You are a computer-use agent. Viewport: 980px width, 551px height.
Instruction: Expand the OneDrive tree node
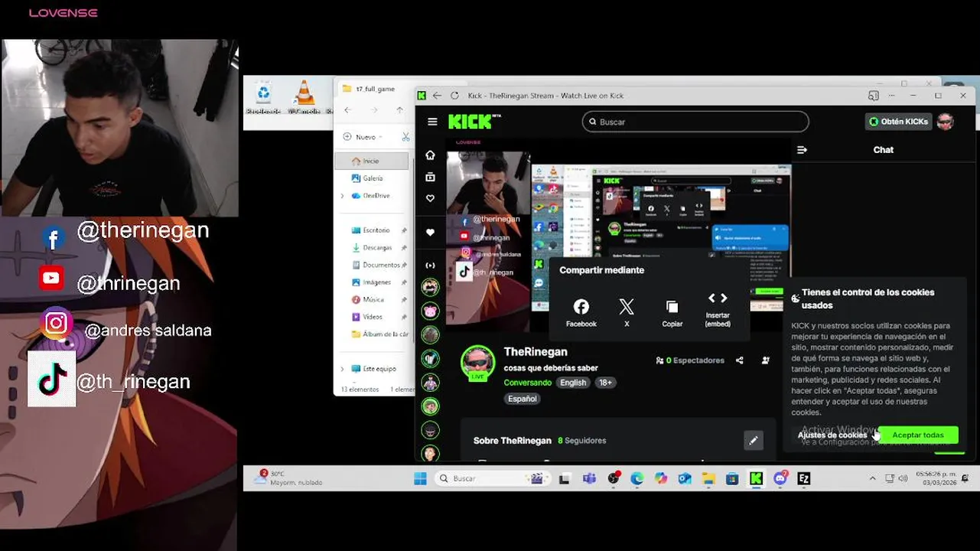[342, 196]
